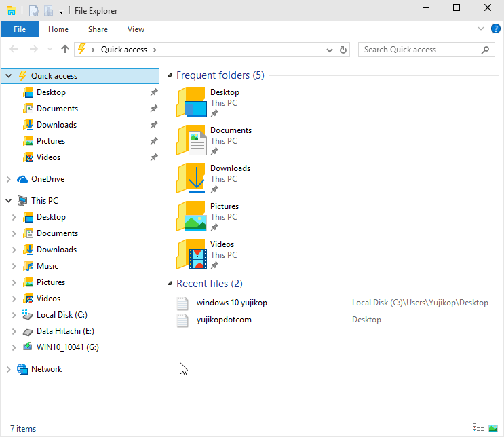Select Music folder in navigation pane
This screenshot has width=504, height=437.
47,266
